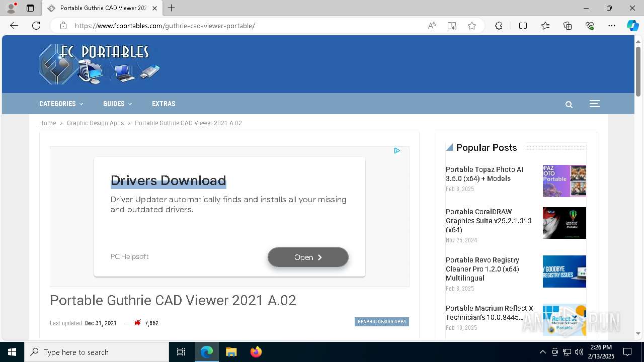Open Portable CorelDRAW Graphics Suite post link
Image resolution: width=644 pixels, height=362 pixels.
489,221
